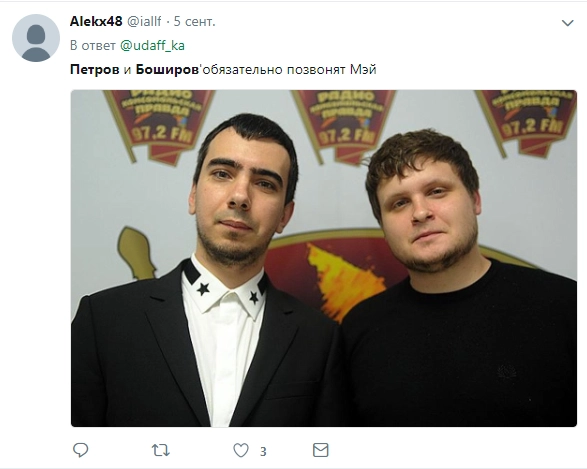Viewport: 587px width, 469px height.
Task: Click the reply speech bubble icon
Action: pyautogui.click(x=80, y=450)
